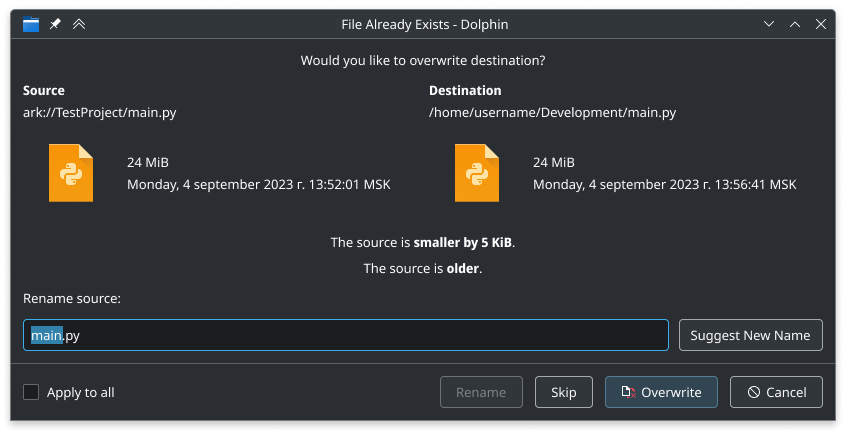Click the source Python file icon
This screenshot has height=433, width=846.
[71, 173]
